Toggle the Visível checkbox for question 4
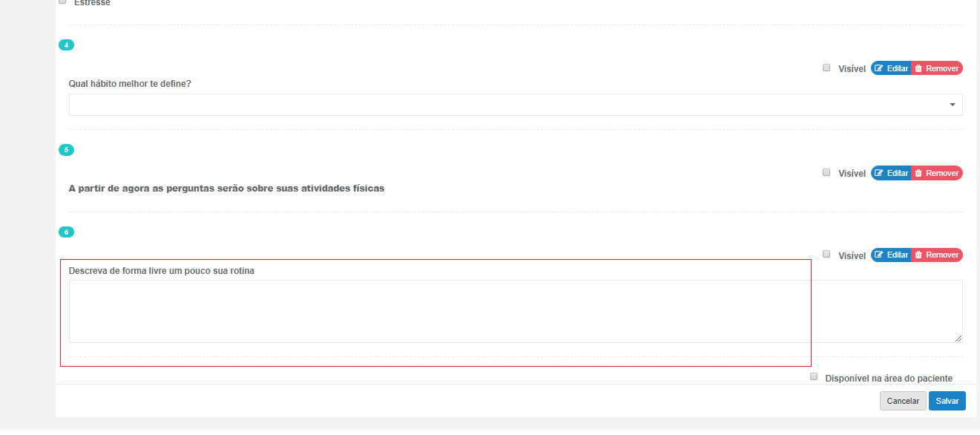 coord(826,68)
